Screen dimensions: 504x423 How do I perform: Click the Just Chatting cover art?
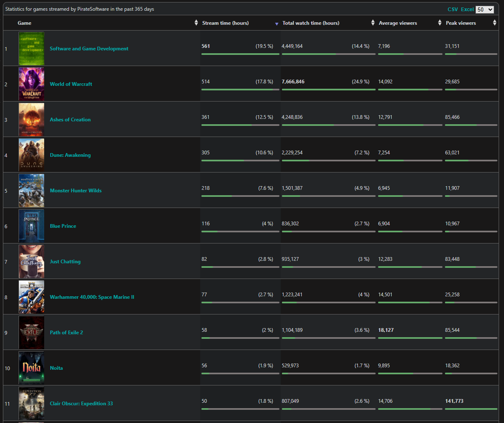coord(31,261)
